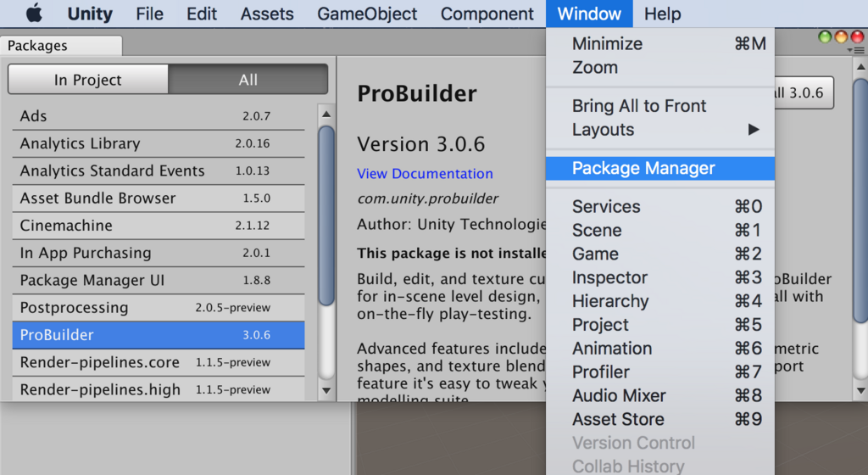Select Bring All to Front
Image resolution: width=868 pixels, height=475 pixels.
tap(659, 105)
